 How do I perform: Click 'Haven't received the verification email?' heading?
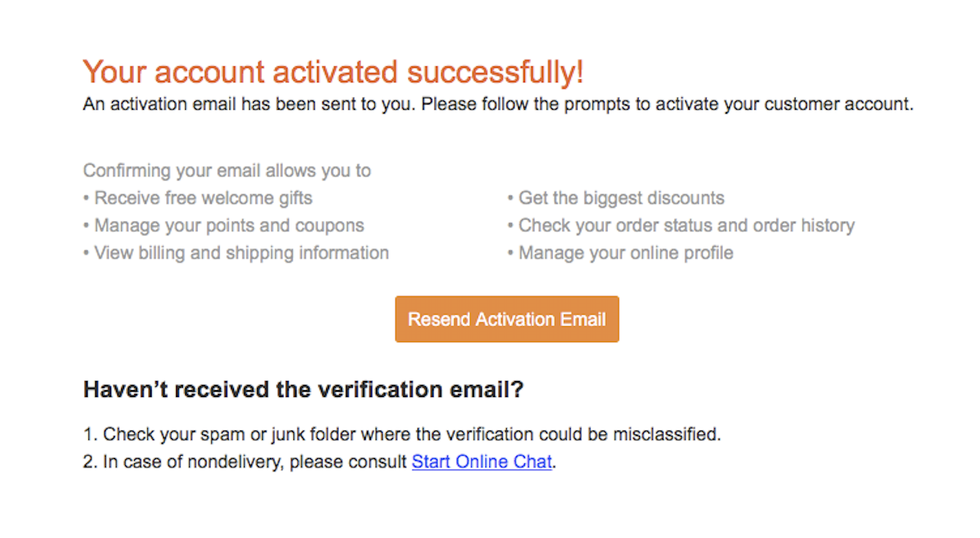point(303,390)
